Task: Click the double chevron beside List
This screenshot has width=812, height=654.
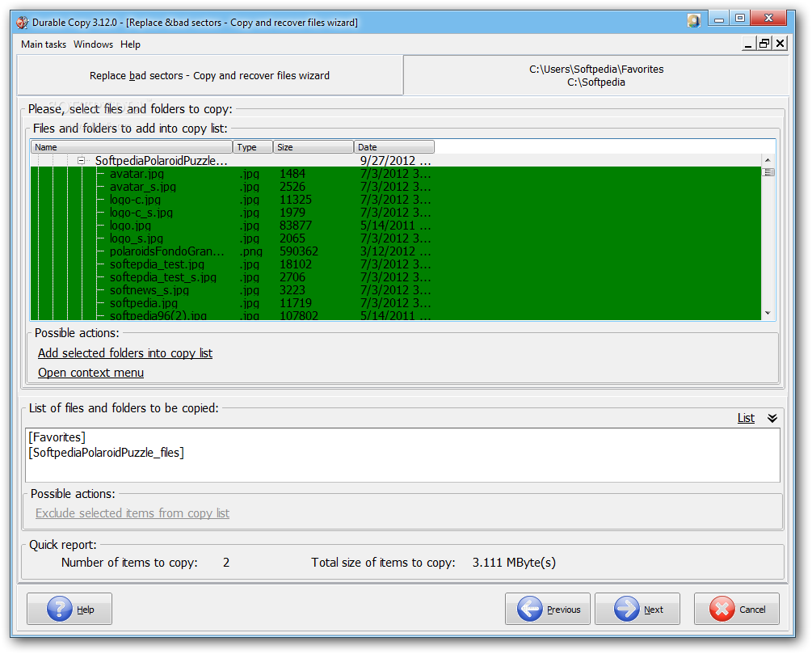Action: coord(772,418)
